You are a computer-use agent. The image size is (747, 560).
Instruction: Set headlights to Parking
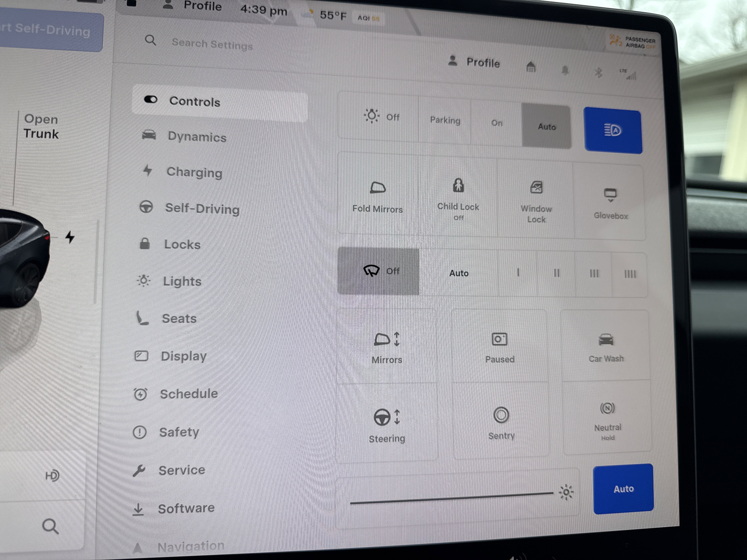click(445, 121)
